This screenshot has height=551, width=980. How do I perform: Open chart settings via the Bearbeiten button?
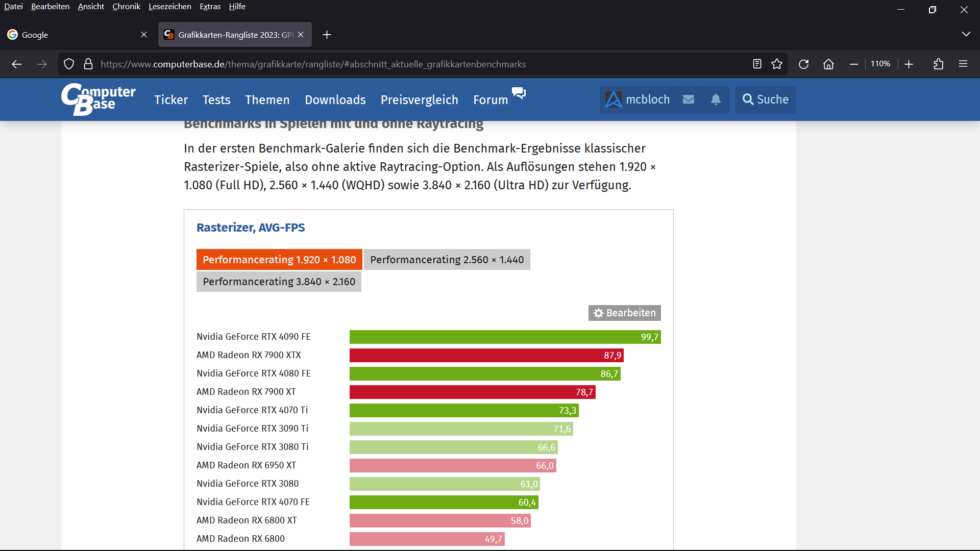624,313
